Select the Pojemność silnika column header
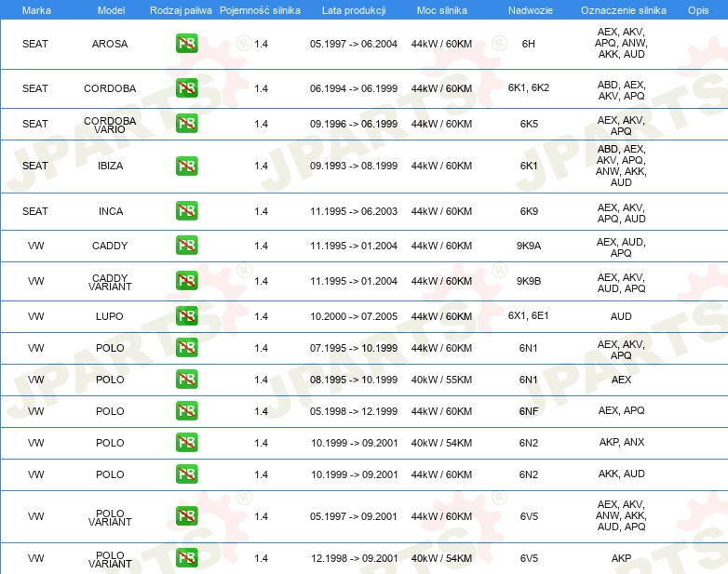The image size is (728, 574). click(260, 10)
